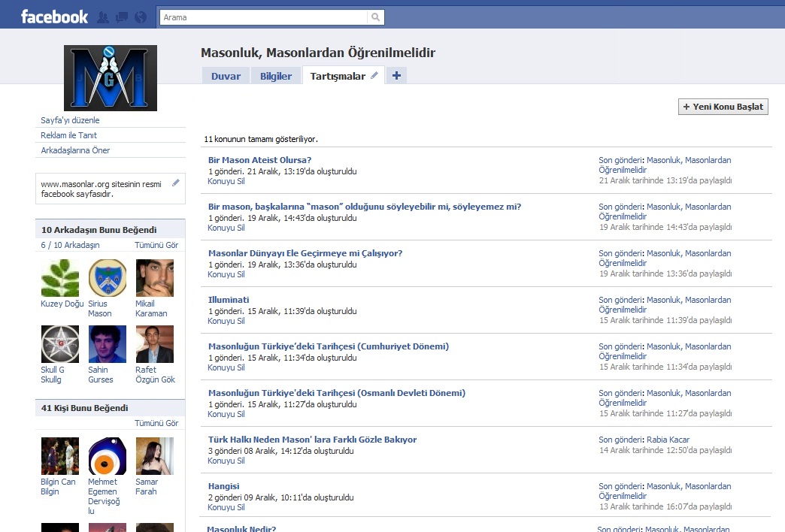Click Konuyu Sil under Masonlar Dünyayı Ele Geçirmeye topic

[x=226, y=274]
